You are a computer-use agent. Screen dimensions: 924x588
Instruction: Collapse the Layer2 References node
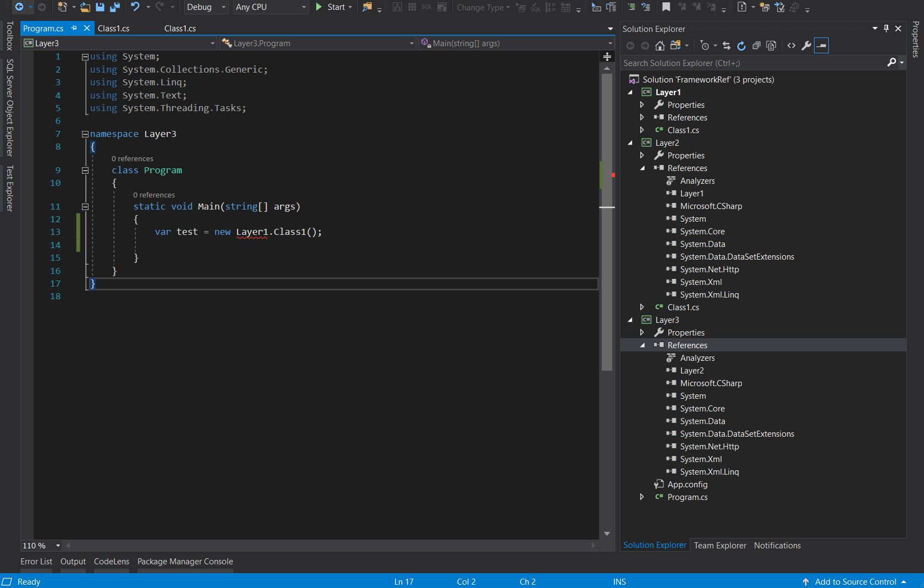(642, 168)
